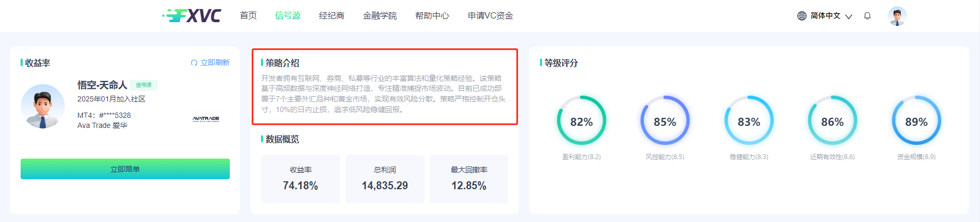The width and height of the screenshot is (980, 222).
Task: Click the 信号源 badge next to name
Action: click(143, 85)
